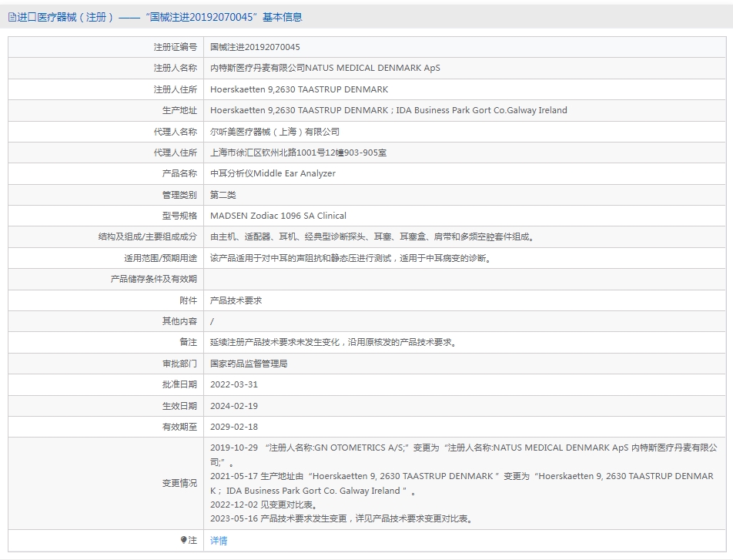Select expiry date 2029-02-18
The width and height of the screenshot is (733, 560).
pos(234,427)
